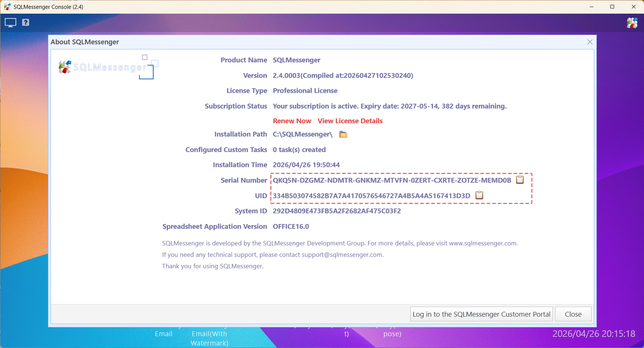Click the installation path C:\SQLMessenger\
The image size is (644, 348).
[x=302, y=134]
